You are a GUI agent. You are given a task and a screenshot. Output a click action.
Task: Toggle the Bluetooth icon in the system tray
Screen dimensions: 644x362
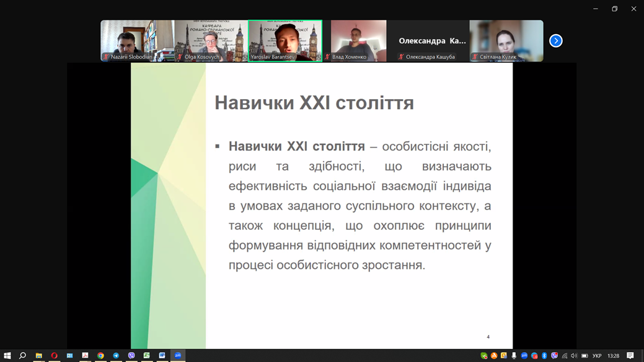click(544, 356)
